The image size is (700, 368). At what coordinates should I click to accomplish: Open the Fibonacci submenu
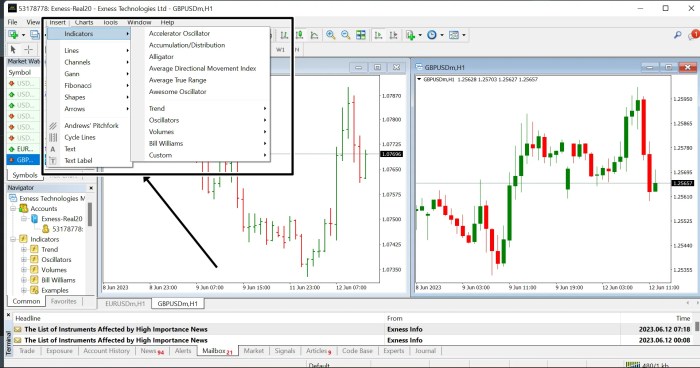click(x=89, y=85)
